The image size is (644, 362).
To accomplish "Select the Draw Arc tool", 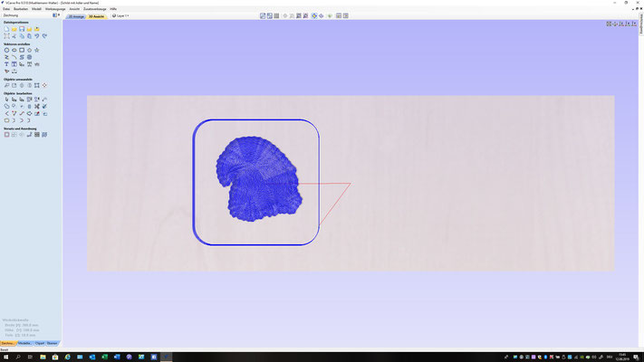I will pyautogui.click(x=14, y=57).
